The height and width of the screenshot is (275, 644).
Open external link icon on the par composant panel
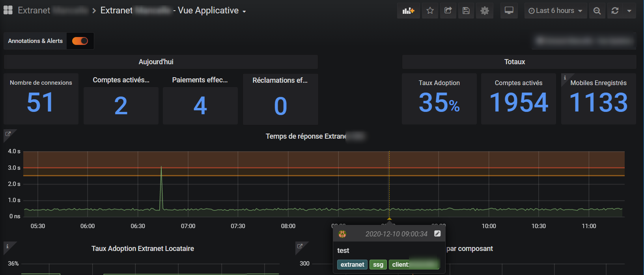click(300, 246)
